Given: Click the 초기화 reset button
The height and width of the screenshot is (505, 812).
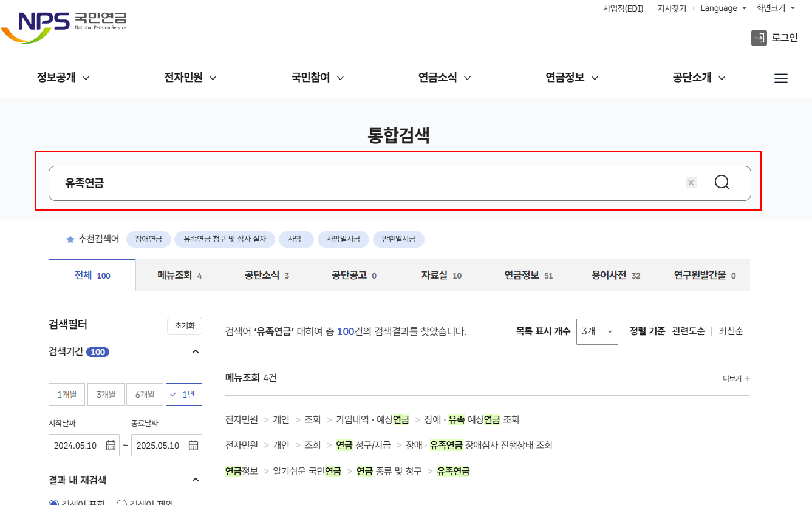Looking at the screenshot, I should point(184,325).
